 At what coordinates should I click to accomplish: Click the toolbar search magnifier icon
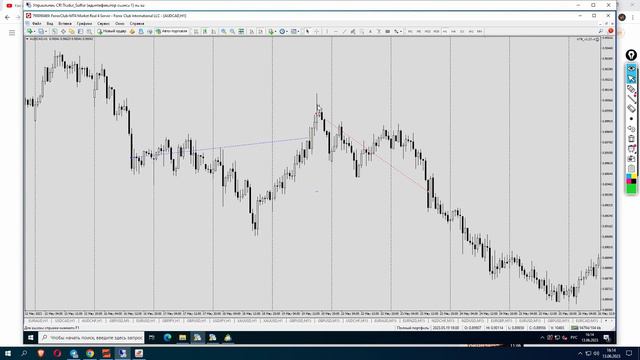tap(600, 31)
